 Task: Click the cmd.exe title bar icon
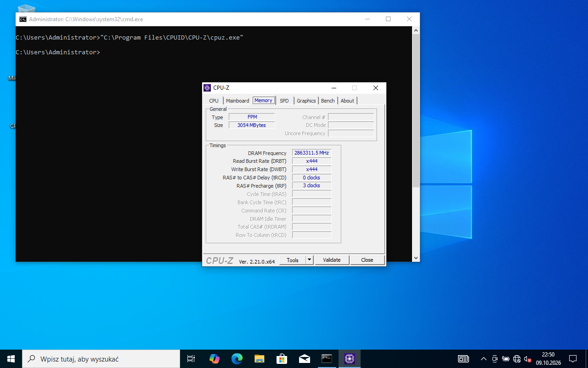coord(23,19)
